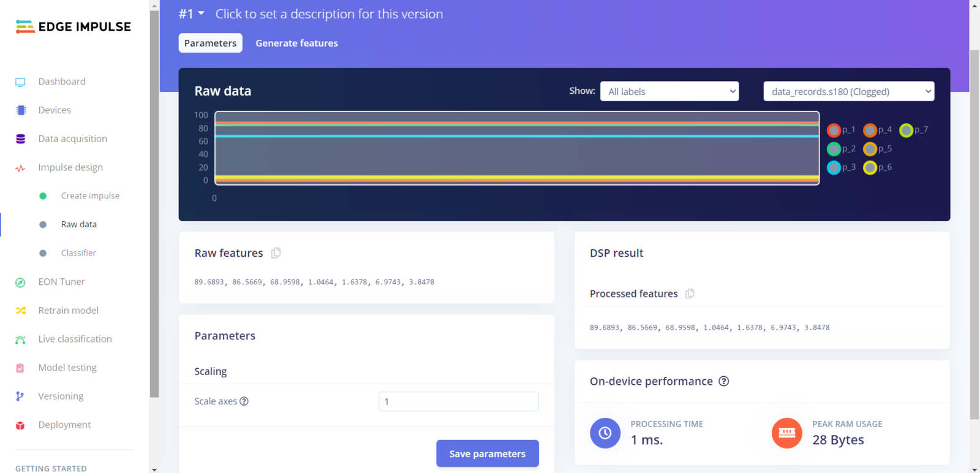Screen dimensions: 980x473
Task: Toggle the p_4 legend series
Action: click(870, 130)
